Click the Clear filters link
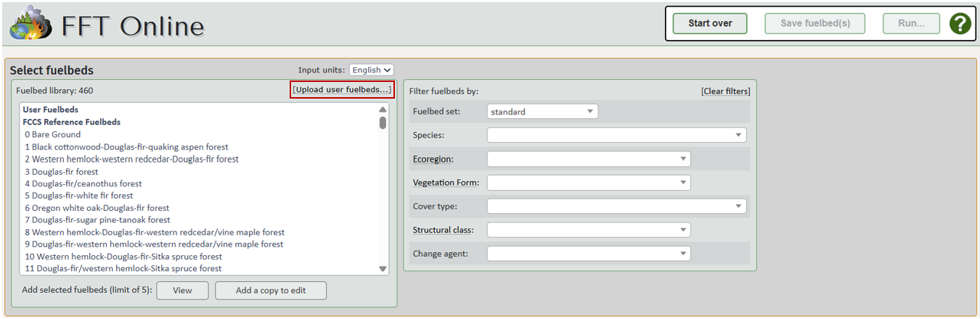 725,91
